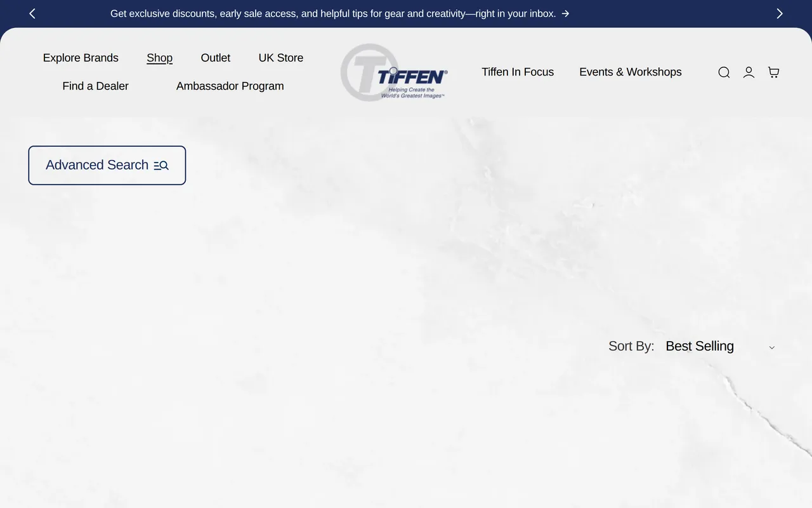812x508 pixels.
Task: Open Tiffen In Focus page
Action: (x=518, y=72)
